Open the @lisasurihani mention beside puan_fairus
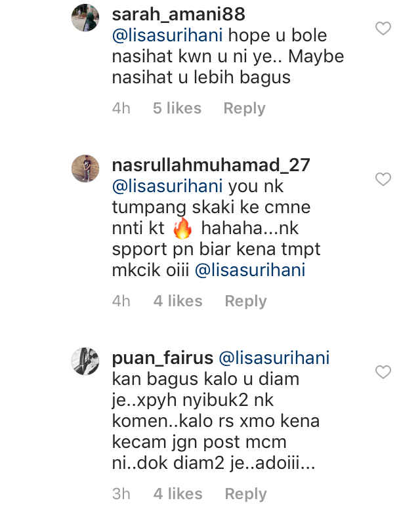Image resolution: width=420 pixels, height=505 pixels. (274, 358)
